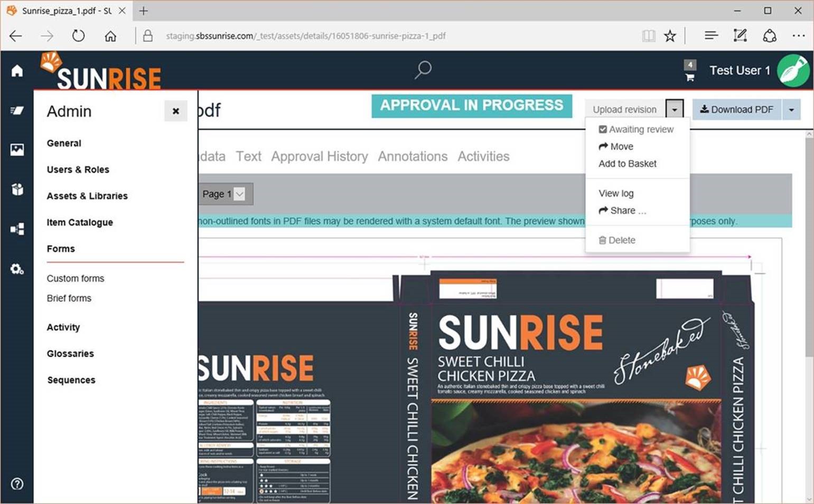
Task: Toggle the Awaiting review checkbox
Action: click(603, 129)
